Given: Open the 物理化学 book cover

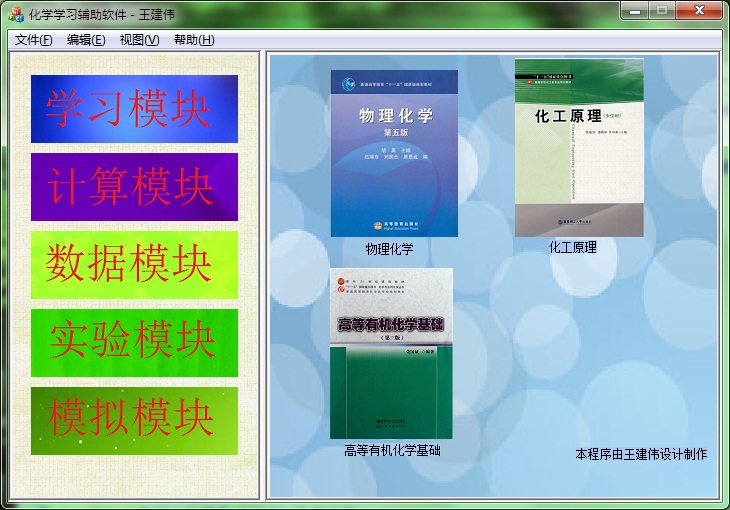Looking at the screenshot, I should pyautogui.click(x=394, y=153).
